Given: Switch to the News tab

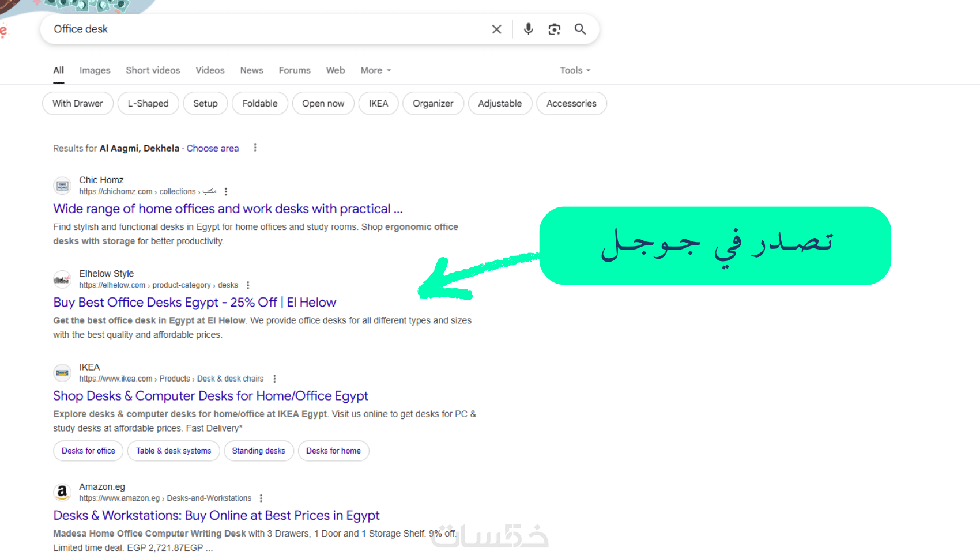Looking at the screenshot, I should 252,70.
